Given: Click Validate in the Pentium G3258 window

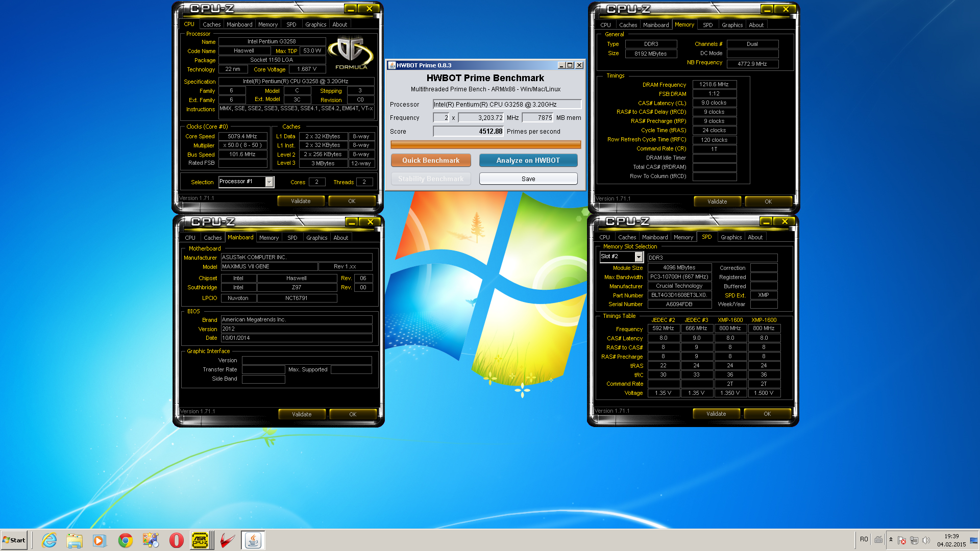Looking at the screenshot, I should pos(301,201).
